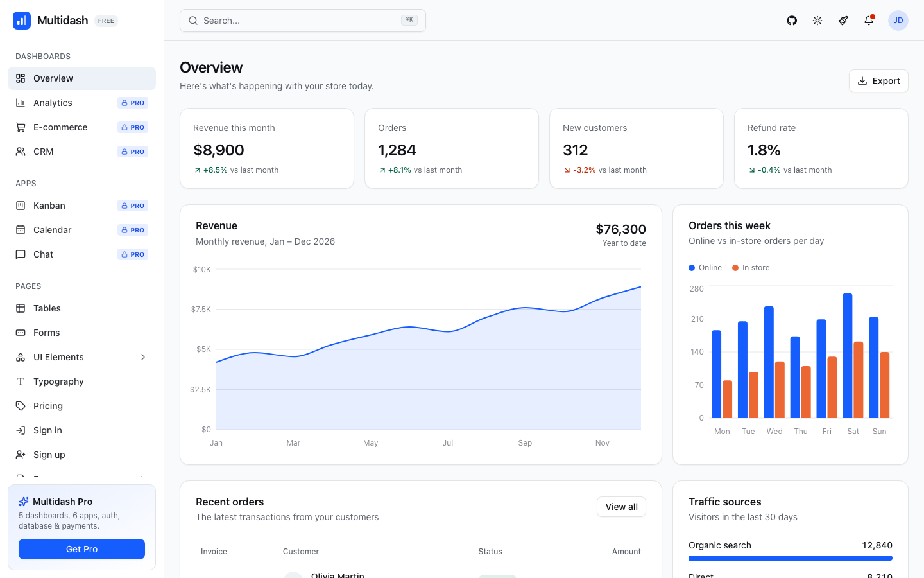The image size is (924, 578).
Task: Click the Status column header
Action: pyautogui.click(x=490, y=552)
